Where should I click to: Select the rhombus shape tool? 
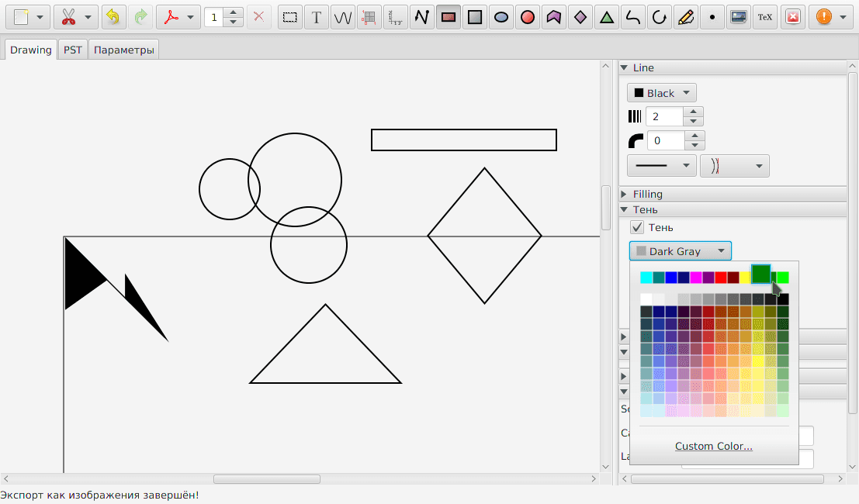click(580, 18)
